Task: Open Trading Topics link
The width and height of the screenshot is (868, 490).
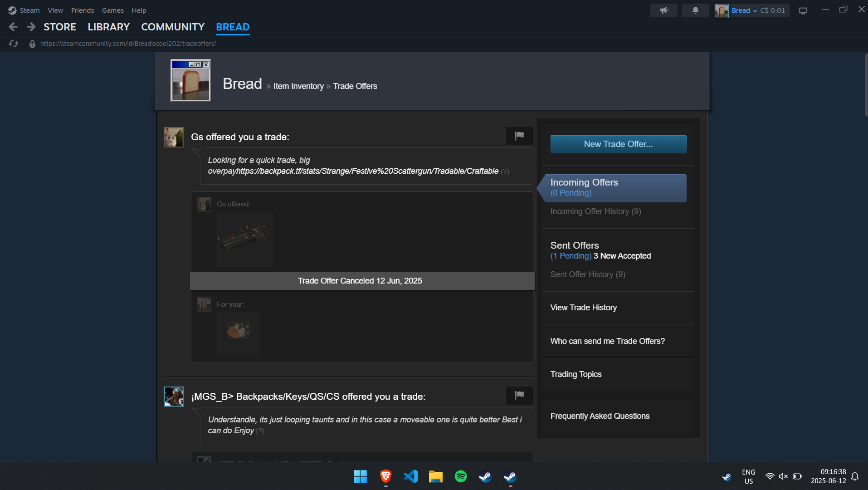Action: (x=575, y=374)
